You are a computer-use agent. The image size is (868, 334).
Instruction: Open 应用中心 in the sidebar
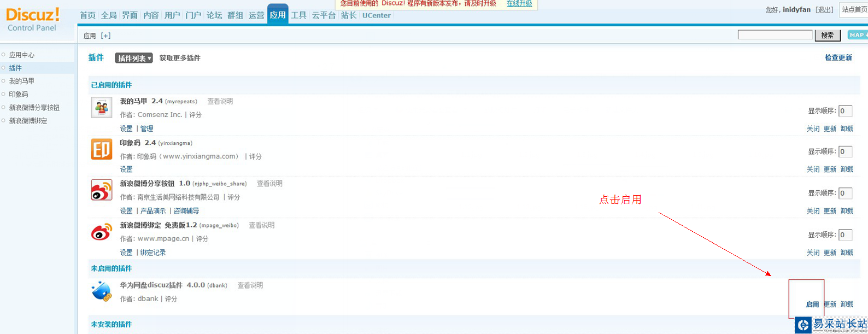21,55
